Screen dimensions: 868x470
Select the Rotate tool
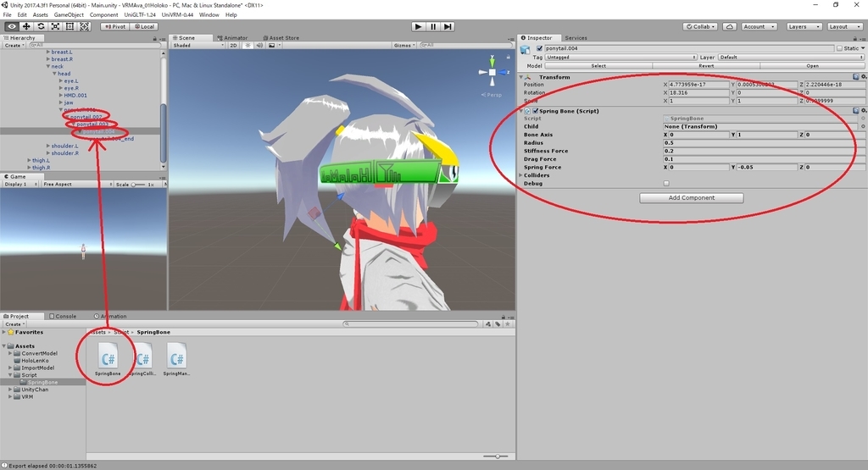pos(41,26)
